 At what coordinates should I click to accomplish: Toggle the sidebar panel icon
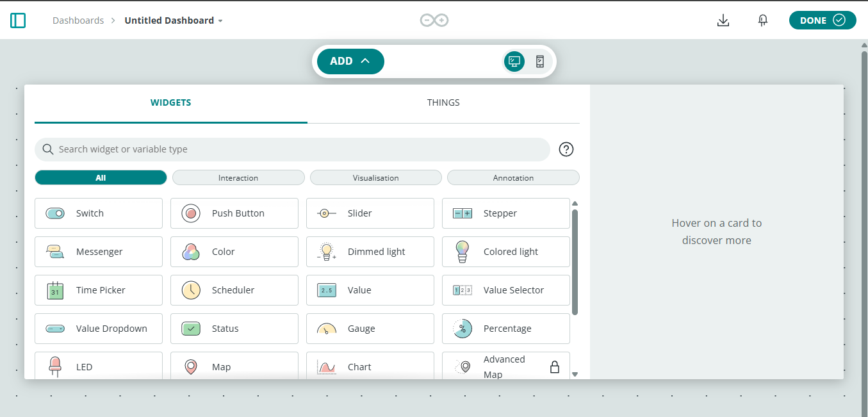click(18, 20)
